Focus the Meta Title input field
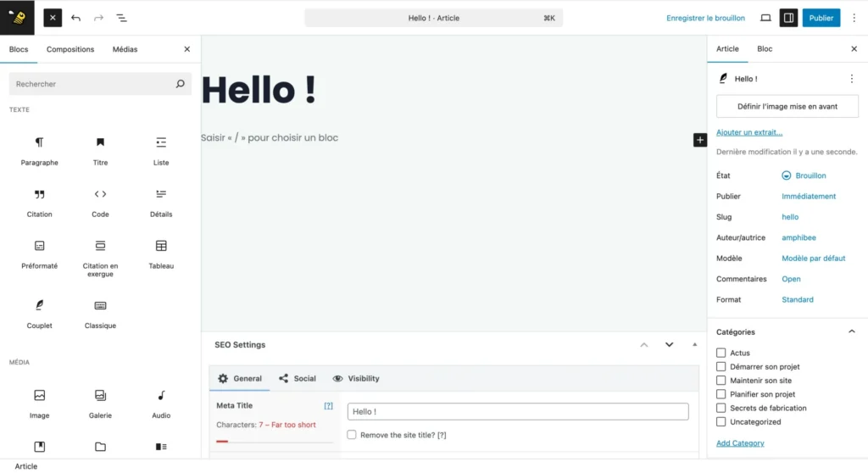The height and width of the screenshot is (473, 868). click(x=518, y=411)
